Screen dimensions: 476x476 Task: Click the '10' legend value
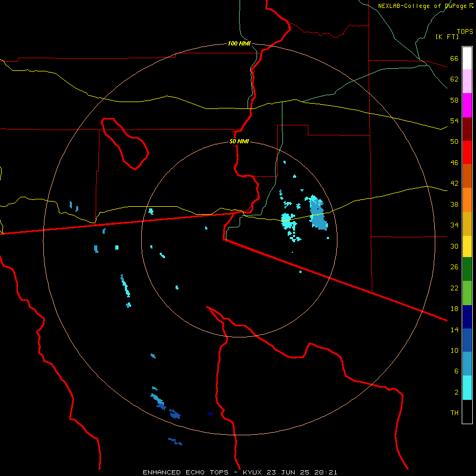[x=454, y=350]
